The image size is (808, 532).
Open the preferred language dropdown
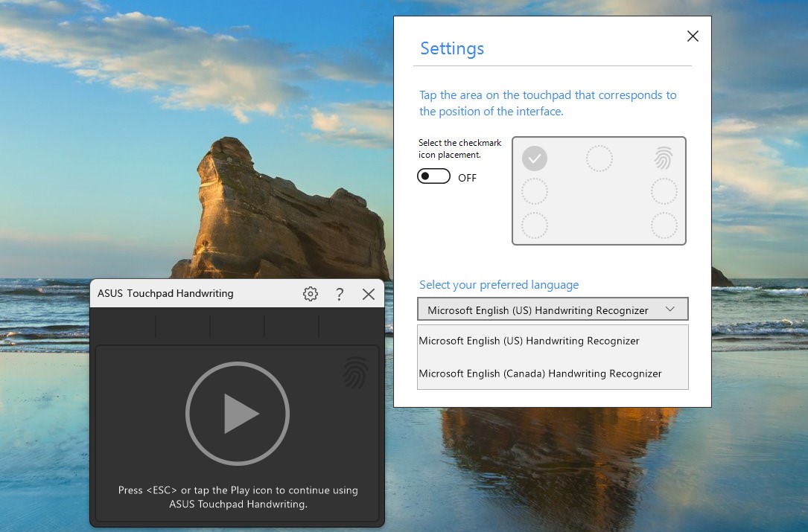pos(553,310)
